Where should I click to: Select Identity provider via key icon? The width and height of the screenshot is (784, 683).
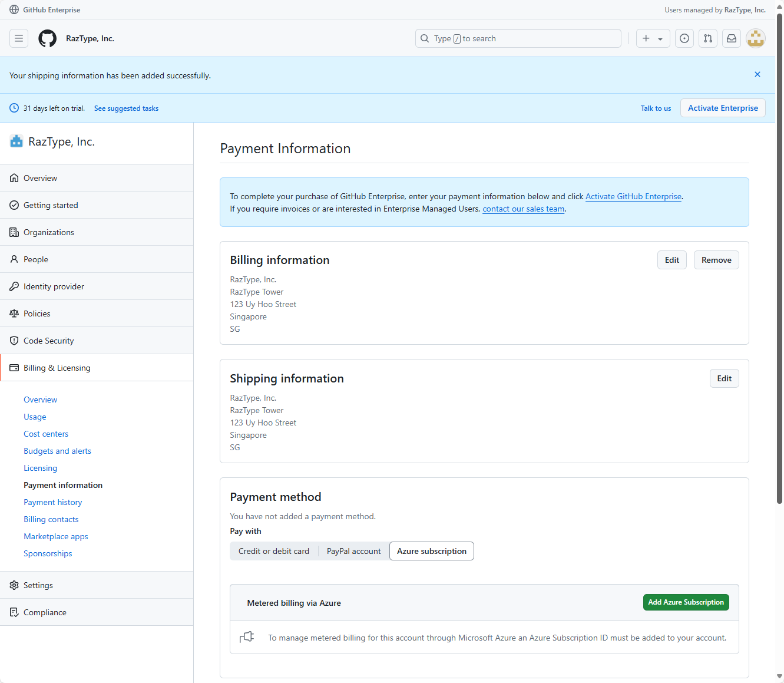pyautogui.click(x=54, y=286)
